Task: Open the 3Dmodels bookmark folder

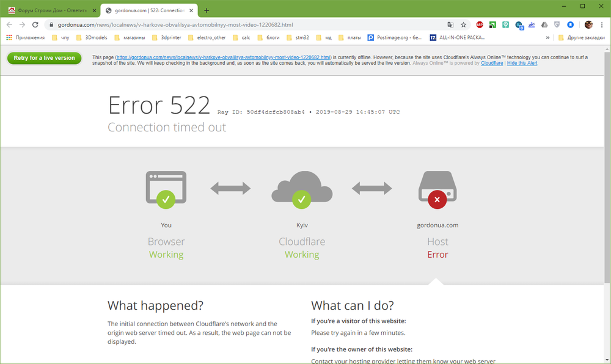Action: pyautogui.click(x=92, y=38)
